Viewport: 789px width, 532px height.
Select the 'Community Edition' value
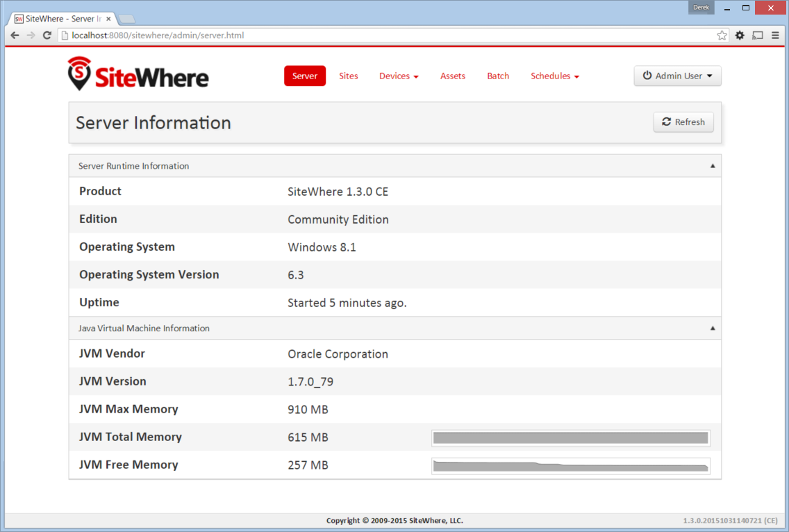point(338,219)
